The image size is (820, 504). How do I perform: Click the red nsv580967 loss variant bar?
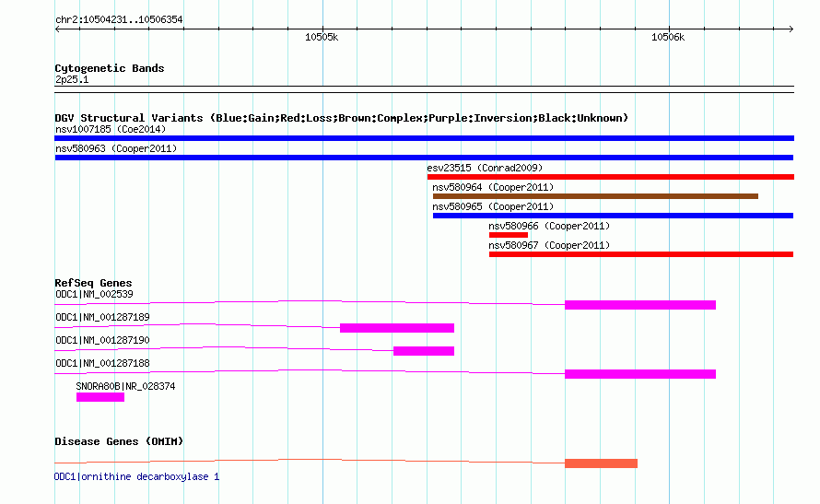tap(641, 254)
